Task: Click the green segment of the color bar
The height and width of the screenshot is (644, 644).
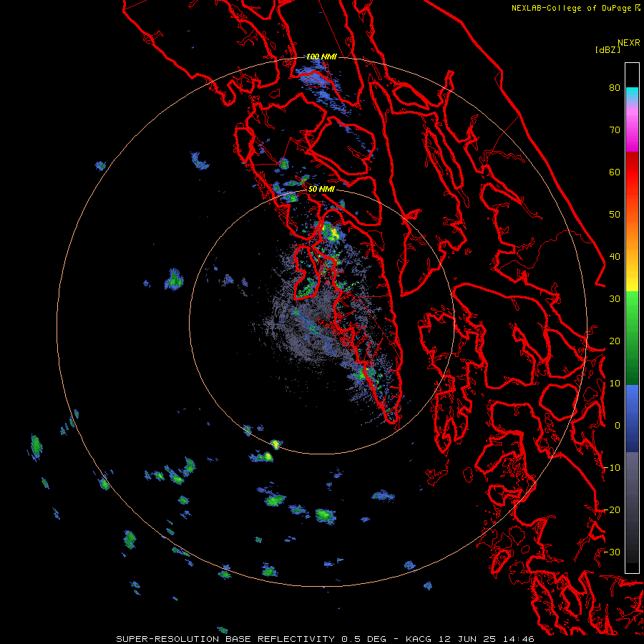Action: click(632, 338)
